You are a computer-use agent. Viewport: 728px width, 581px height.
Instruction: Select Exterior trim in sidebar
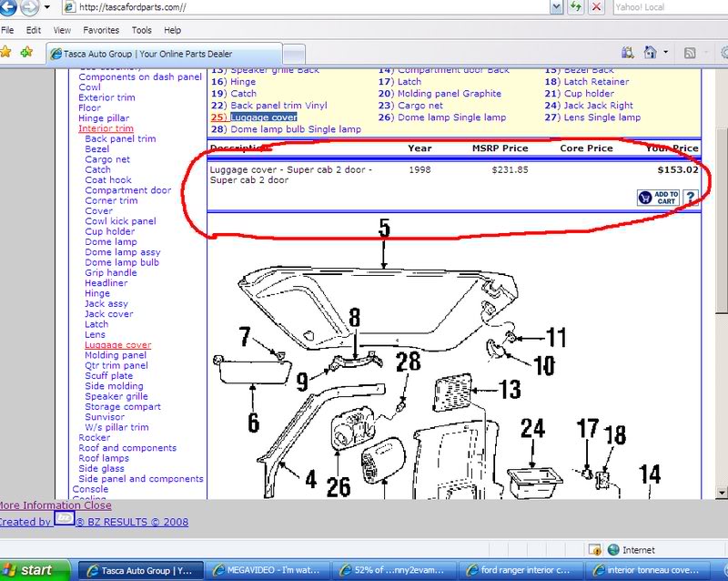click(x=106, y=97)
